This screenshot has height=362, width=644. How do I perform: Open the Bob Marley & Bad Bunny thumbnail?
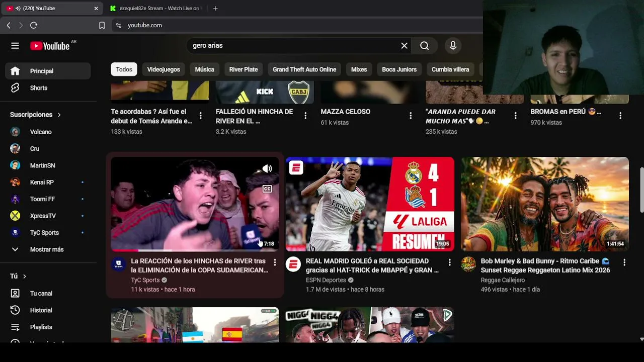click(545, 204)
